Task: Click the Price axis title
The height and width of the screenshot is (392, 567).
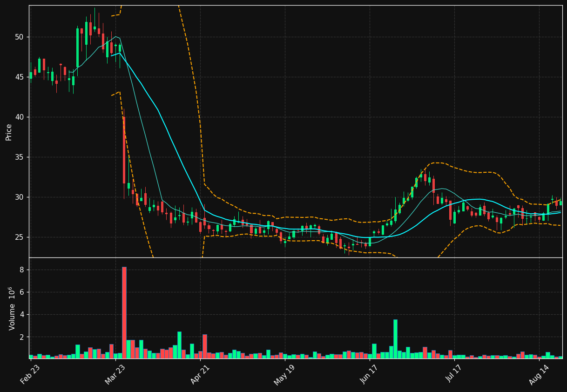Action: (x=9, y=132)
